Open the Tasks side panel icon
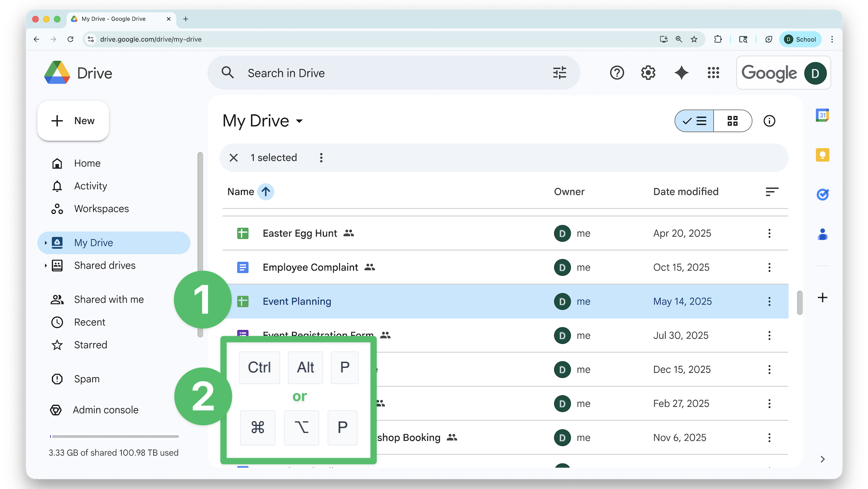The width and height of the screenshot is (868, 489). coord(823,195)
